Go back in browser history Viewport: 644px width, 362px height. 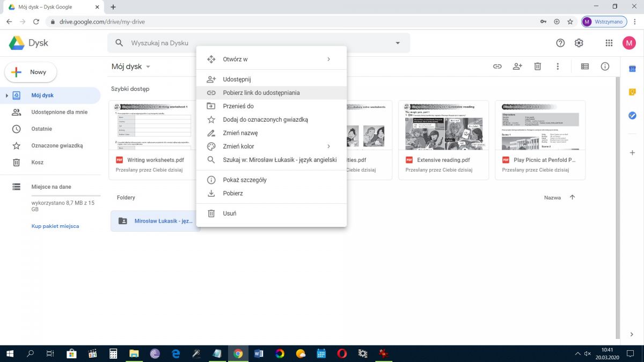click(x=9, y=22)
